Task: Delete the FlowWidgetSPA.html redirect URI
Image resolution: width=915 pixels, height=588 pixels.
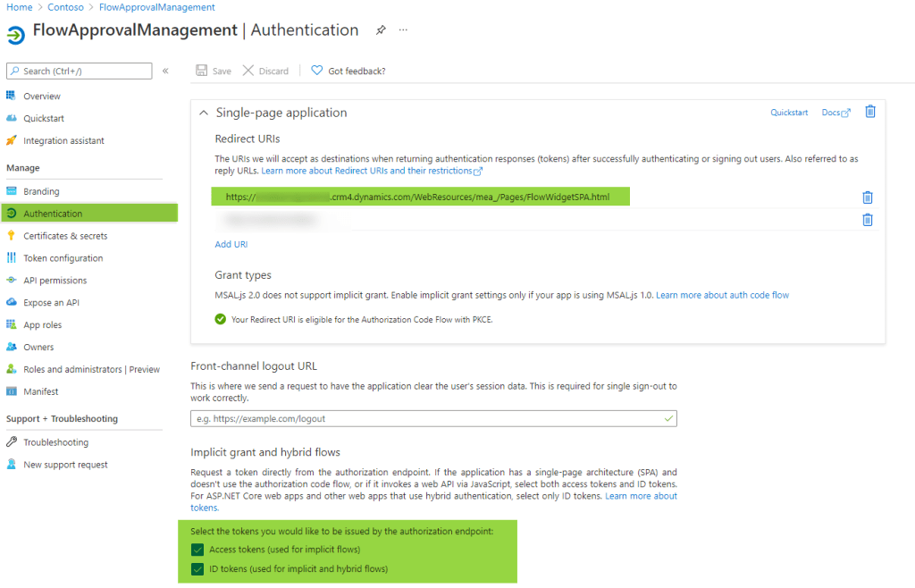Action: click(x=867, y=197)
